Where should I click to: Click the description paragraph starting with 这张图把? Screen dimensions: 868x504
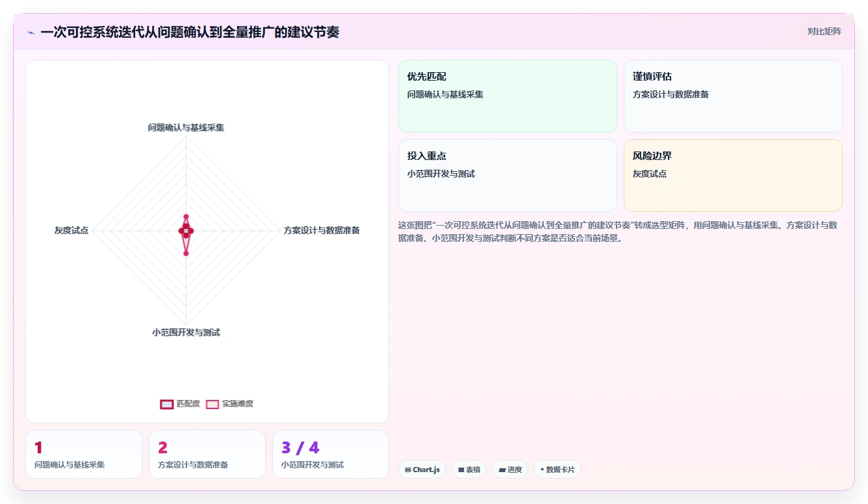coord(620,232)
